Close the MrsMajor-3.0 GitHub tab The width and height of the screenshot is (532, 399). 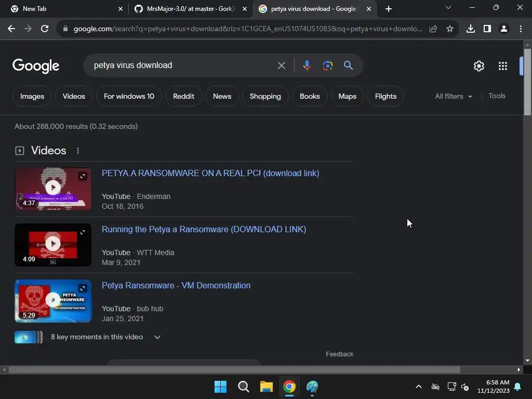[x=245, y=9]
